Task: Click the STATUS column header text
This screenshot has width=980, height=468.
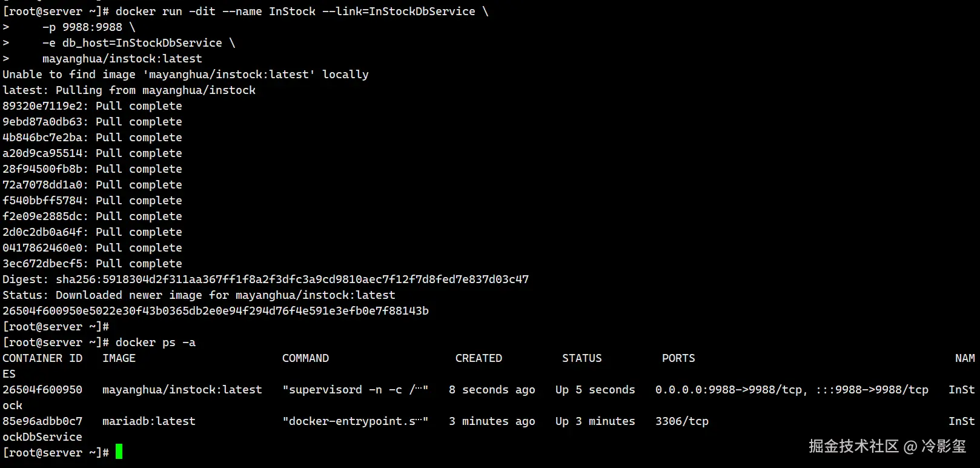Action: point(581,358)
